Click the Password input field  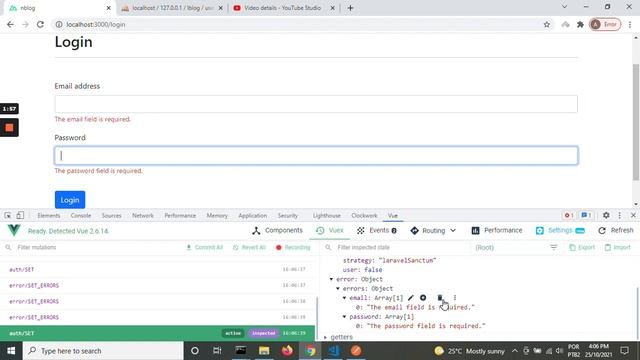click(316, 156)
